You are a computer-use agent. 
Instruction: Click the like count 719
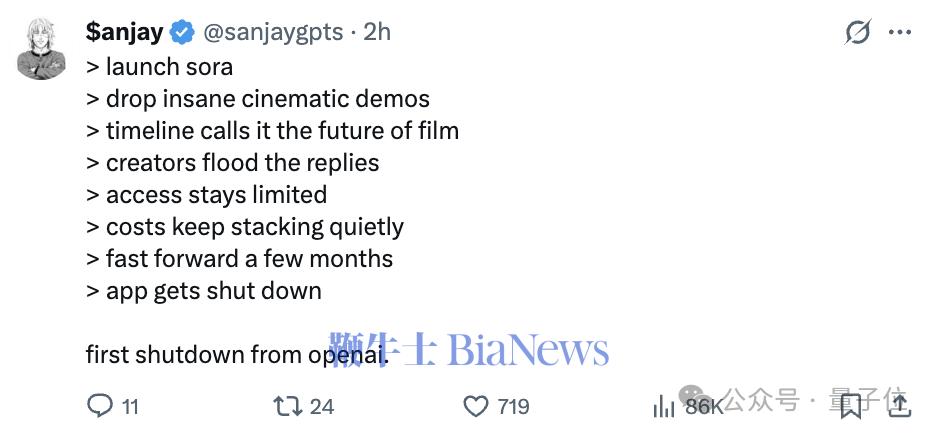513,406
